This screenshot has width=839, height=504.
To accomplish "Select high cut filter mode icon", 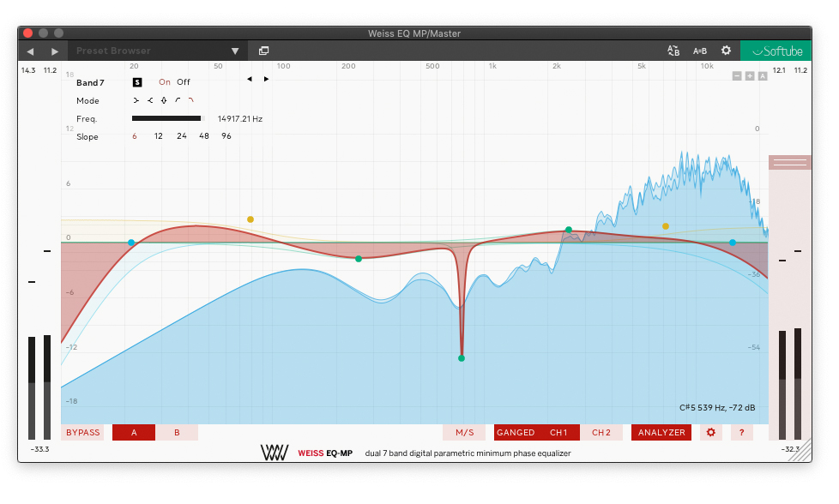I will (191, 100).
